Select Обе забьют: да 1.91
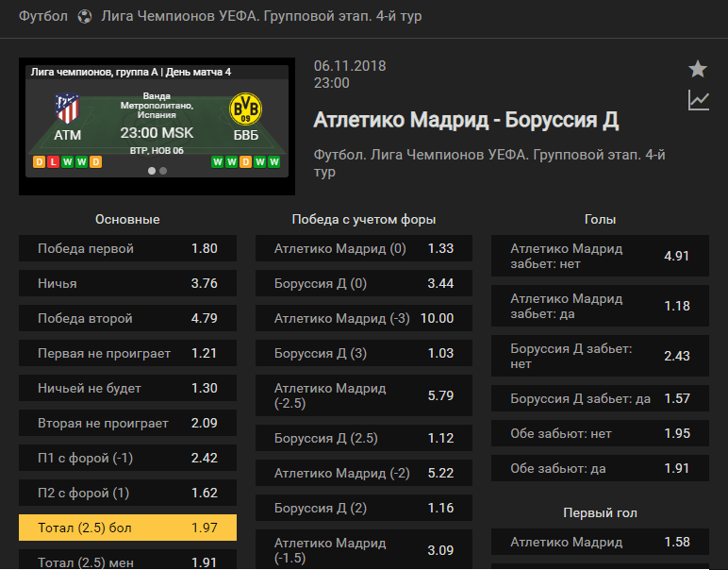This screenshot has height=570, width=728. point(601,468)
